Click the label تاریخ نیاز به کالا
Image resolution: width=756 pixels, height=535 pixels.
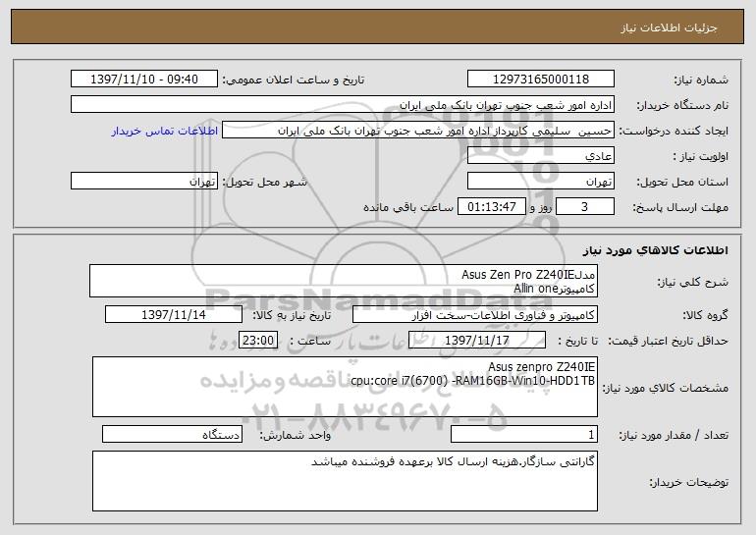292,315
